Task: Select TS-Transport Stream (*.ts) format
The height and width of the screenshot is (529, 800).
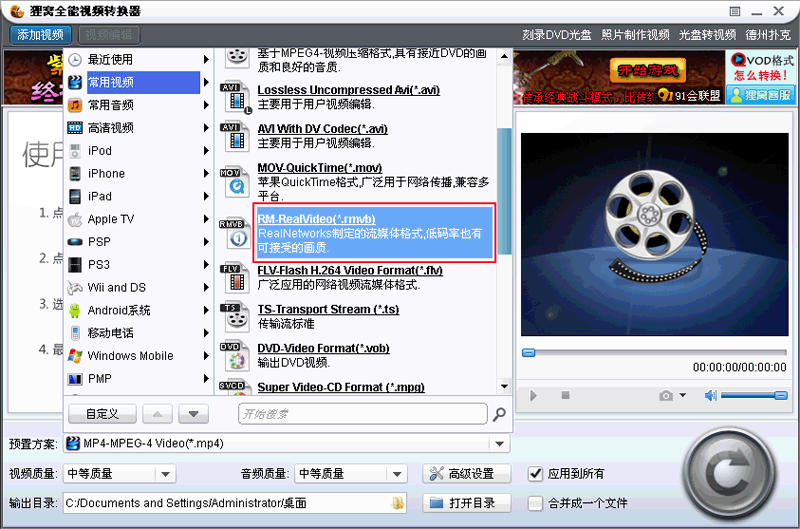Action: click(328, 309)
